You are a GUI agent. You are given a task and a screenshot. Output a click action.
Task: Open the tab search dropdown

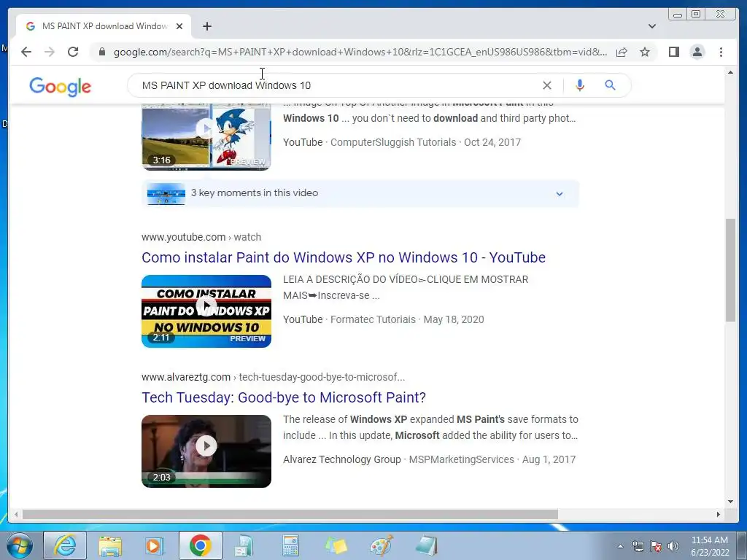652,26
